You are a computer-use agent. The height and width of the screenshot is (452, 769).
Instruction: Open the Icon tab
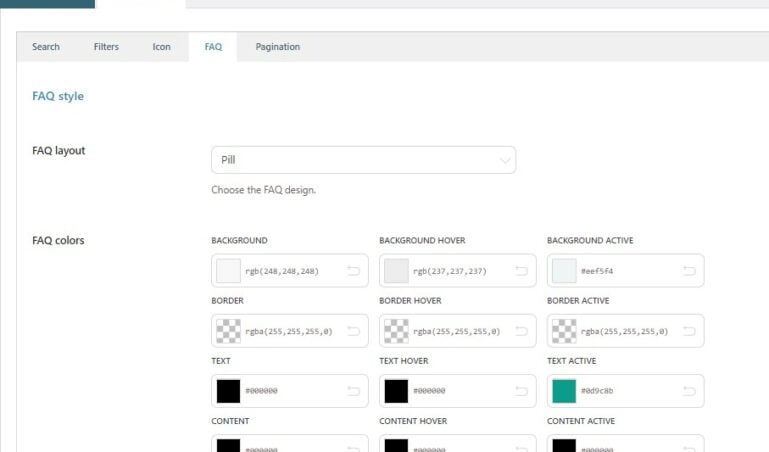[161, 47]
